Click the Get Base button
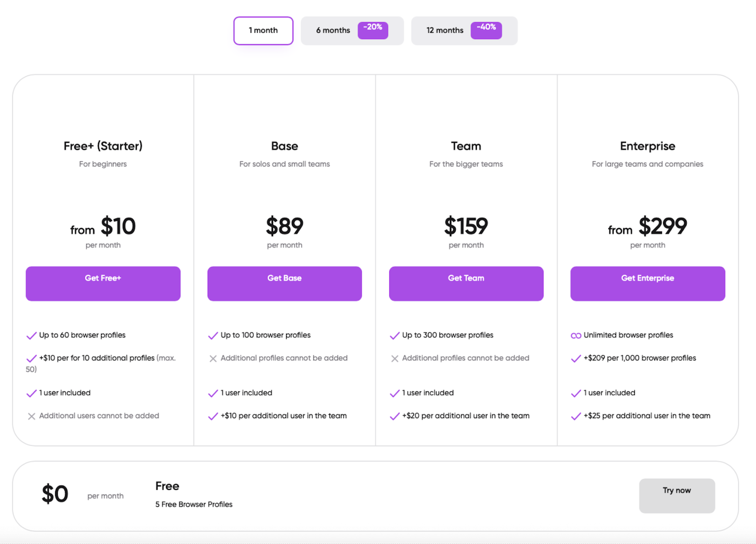 pos(284,283)
